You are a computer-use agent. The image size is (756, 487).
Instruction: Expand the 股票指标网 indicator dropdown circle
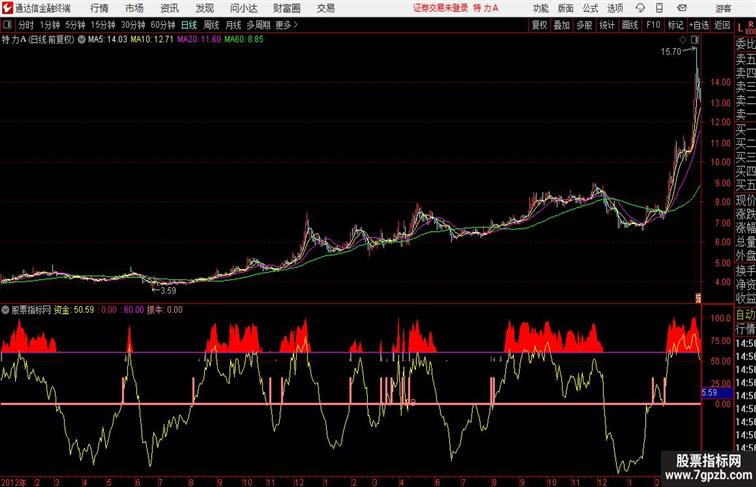(x=5, y=310)
